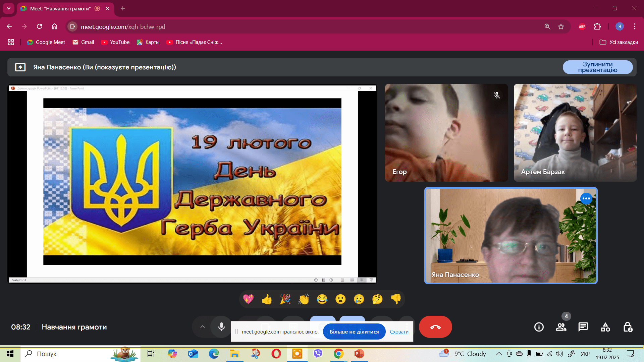Send the clapping hands reaction
Image resolution: width=644 pixels, height=362 pixels.
304,299
